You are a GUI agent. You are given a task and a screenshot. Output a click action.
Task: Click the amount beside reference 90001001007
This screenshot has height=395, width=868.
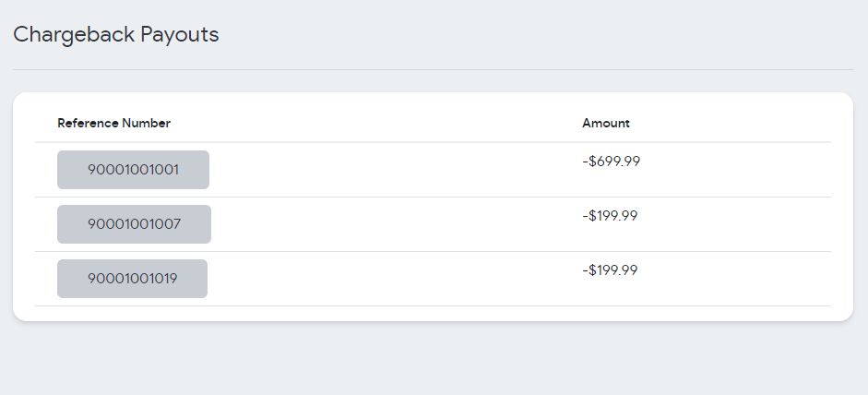point(611,216)
